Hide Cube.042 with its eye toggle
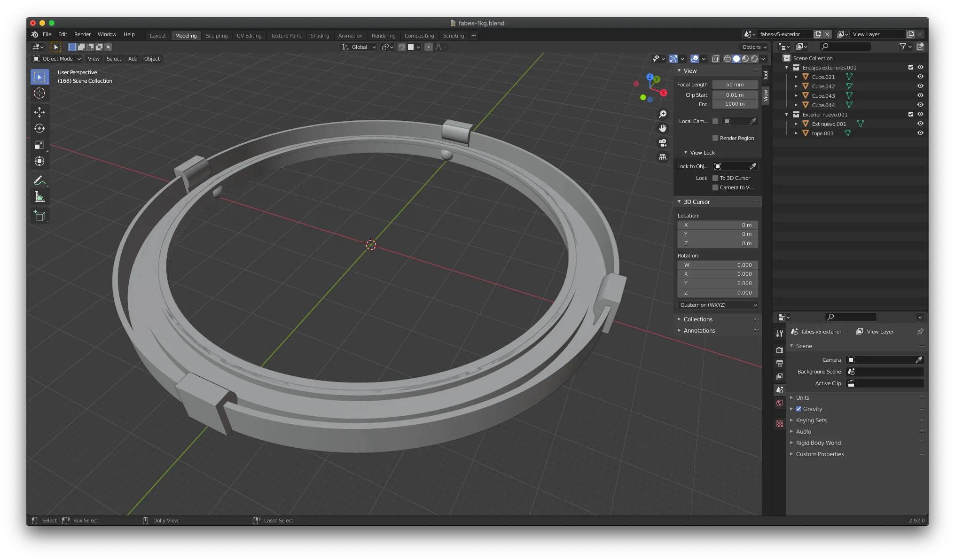Screen dimensions: 955x560 point(920,86)
